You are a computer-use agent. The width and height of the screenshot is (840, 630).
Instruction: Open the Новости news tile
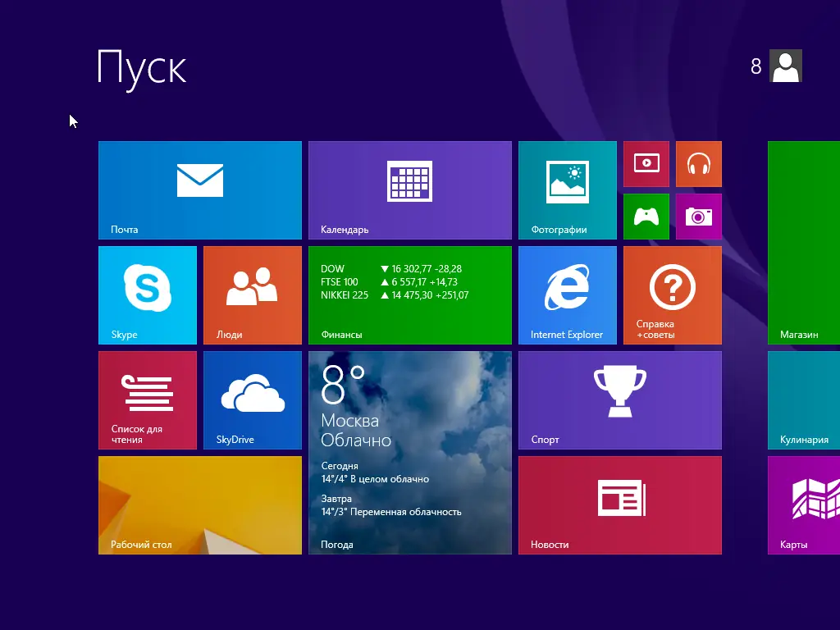(x=620, y=505)
